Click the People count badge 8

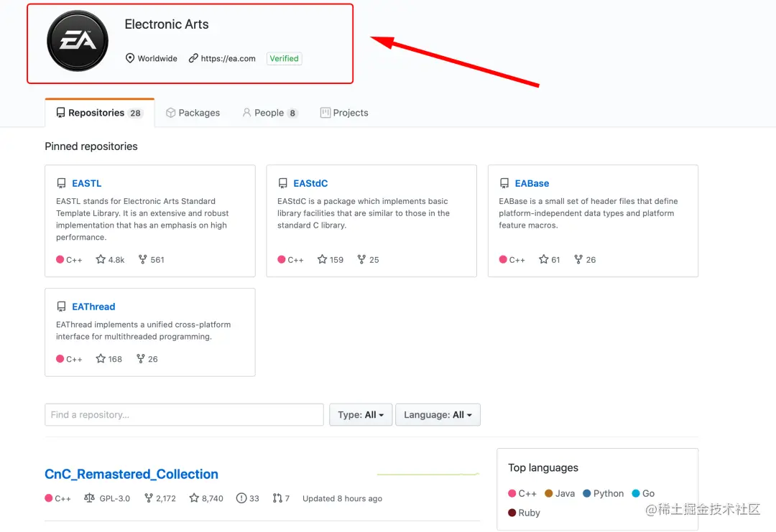292,113
